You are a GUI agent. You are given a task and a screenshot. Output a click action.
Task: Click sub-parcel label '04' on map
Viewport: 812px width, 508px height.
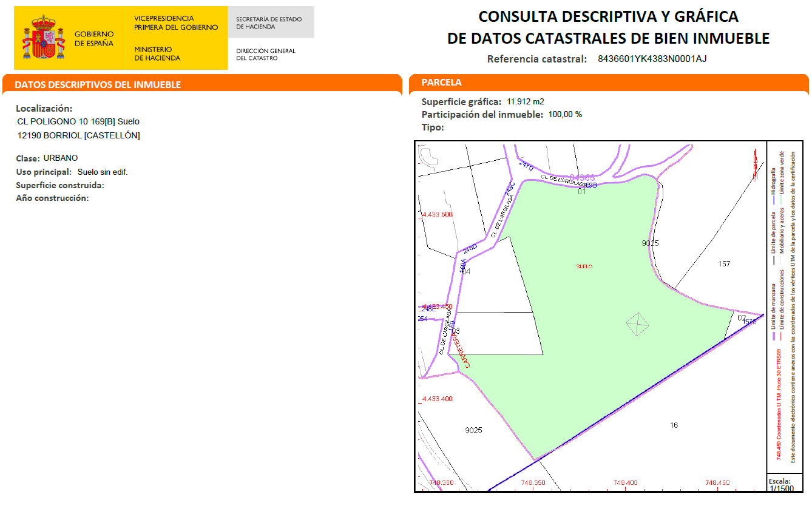pos(465,271)
